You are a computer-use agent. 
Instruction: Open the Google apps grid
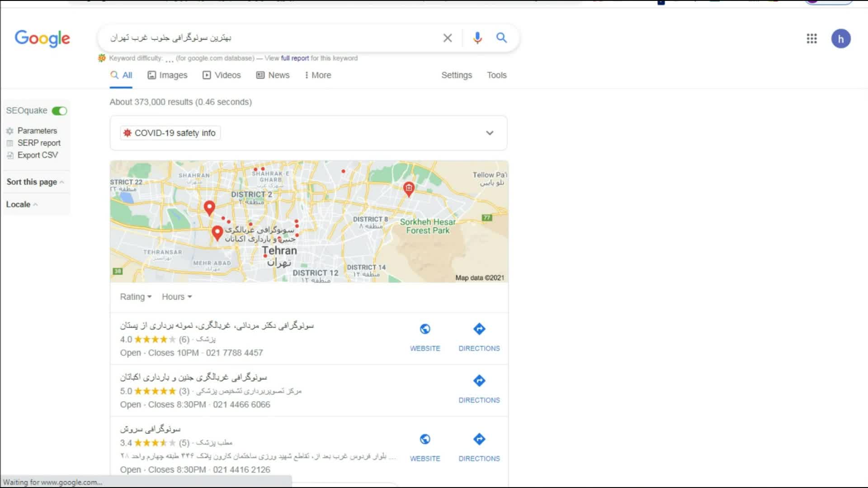[x=811, y=38]
